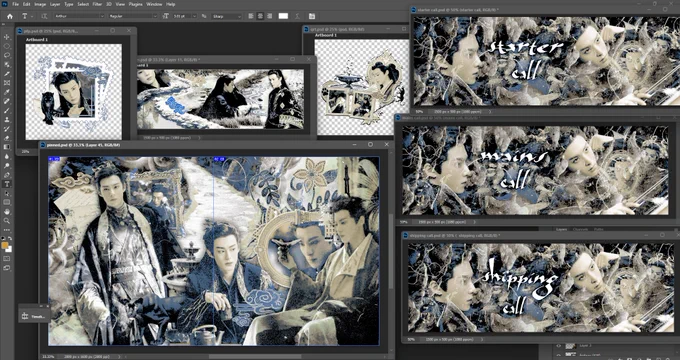This screenshot has height=360, width=680.
Task: Select the Brush tool
Action: coord(7,111)
